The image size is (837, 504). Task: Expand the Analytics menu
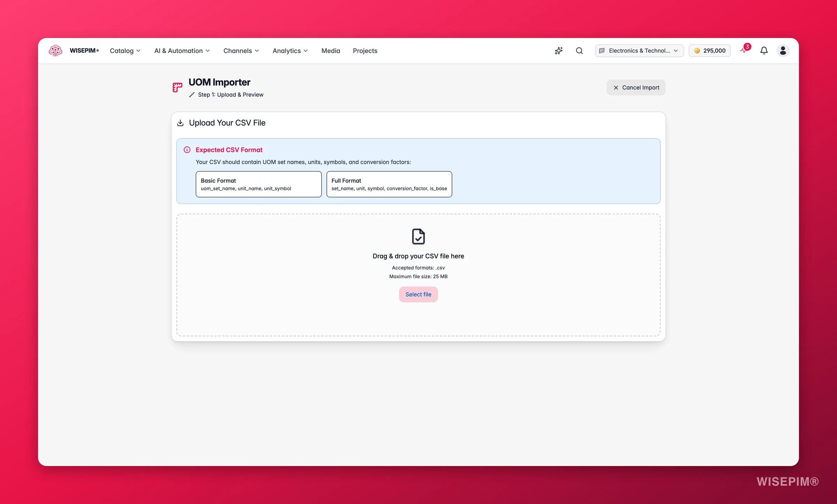pyautogui.click(x=290, y=51)
